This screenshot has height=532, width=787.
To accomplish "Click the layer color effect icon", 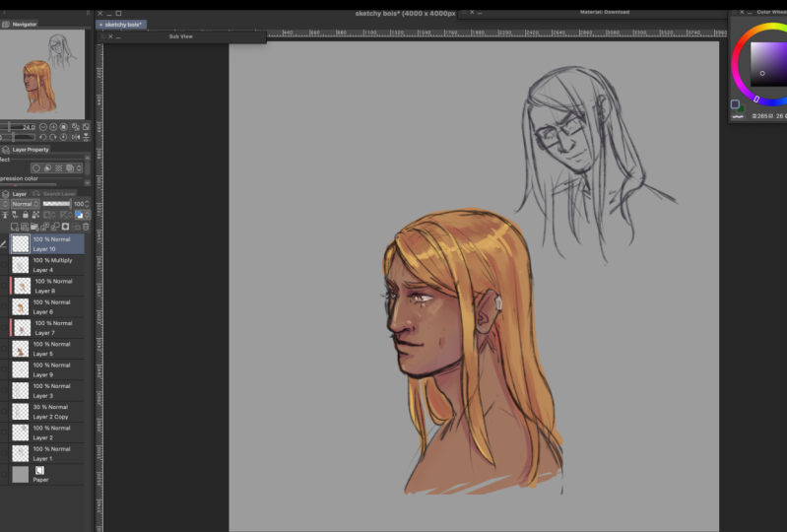I will pyautogui.click(x=70, y=168).
